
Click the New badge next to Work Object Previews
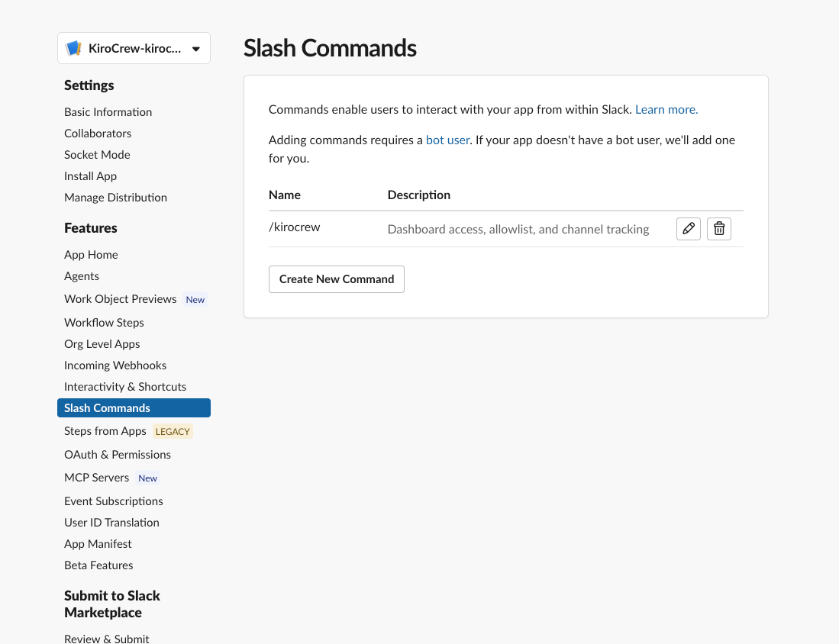[x=195, y=300]
